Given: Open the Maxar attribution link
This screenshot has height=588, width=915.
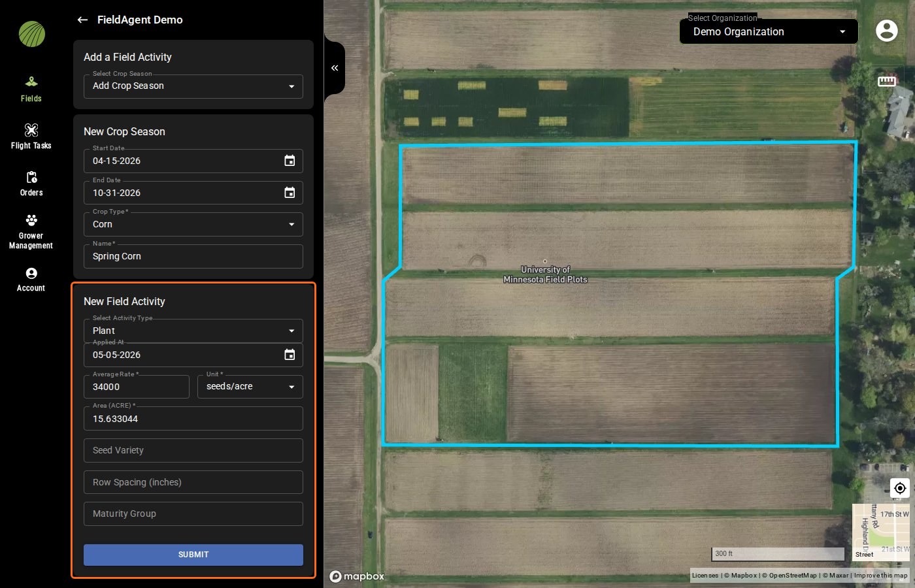Looking at the screenshot, I should tap(835, 576).
